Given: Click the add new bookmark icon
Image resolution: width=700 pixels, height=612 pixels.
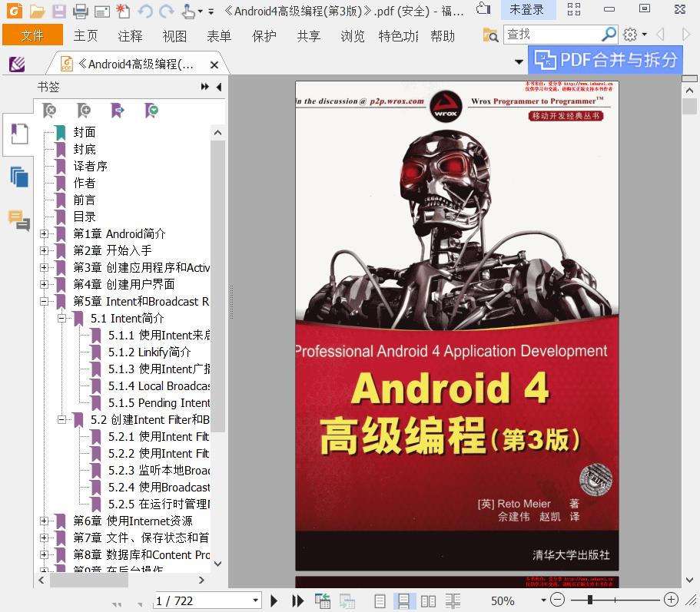Looking at the screenshot, I should tap(84, 110).
